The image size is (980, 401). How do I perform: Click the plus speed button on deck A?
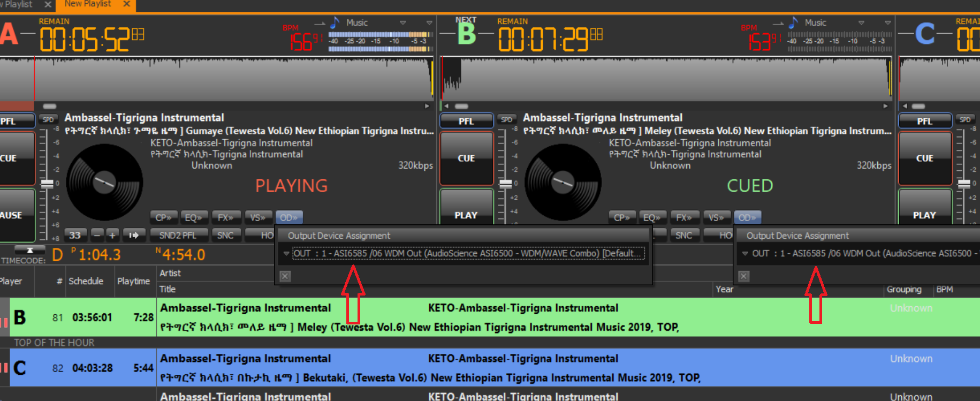(112, 235)
